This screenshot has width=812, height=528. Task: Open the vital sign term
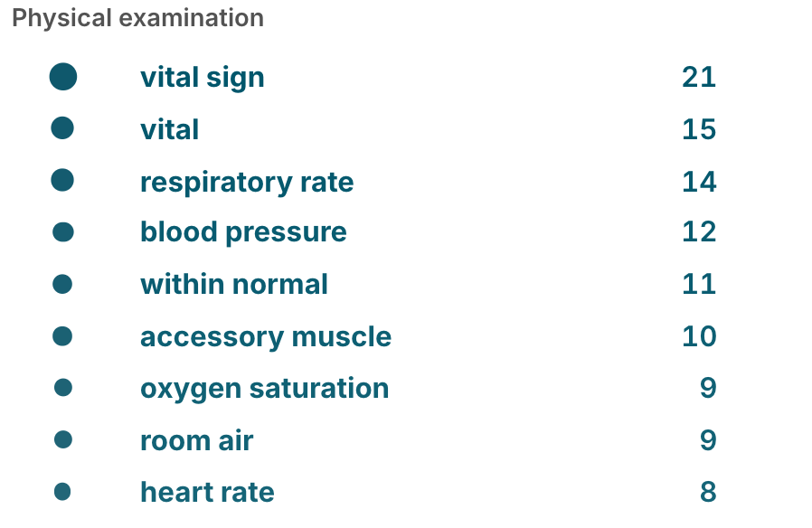pyautogui.click(x=203, y=78)
